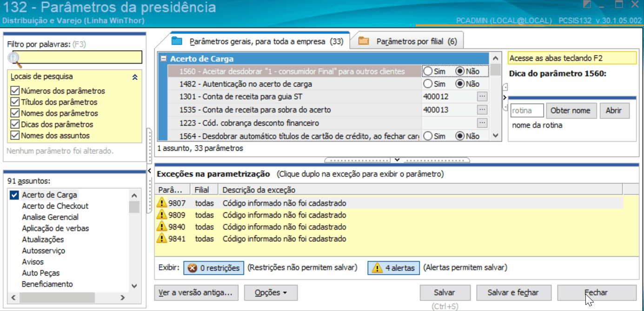Viewport: 644px width, 311px height.
Task: Click warning icon for exception 9841
Action: click(162, 238)
